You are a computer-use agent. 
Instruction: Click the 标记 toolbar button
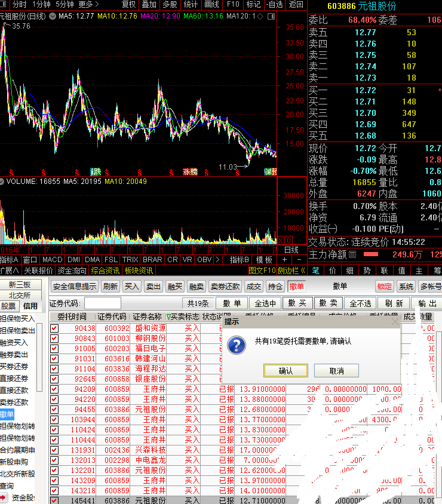(253, 5)
